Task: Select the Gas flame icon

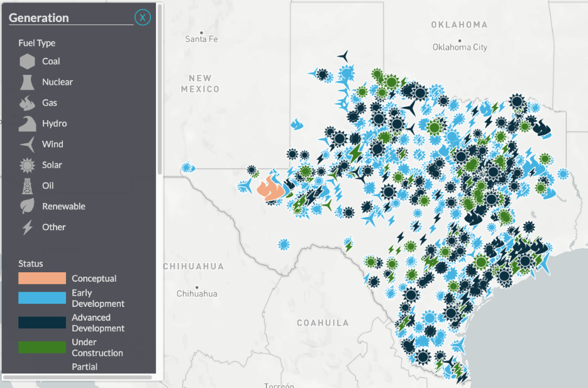Action: pyautogui.click(x=28, y=103)
